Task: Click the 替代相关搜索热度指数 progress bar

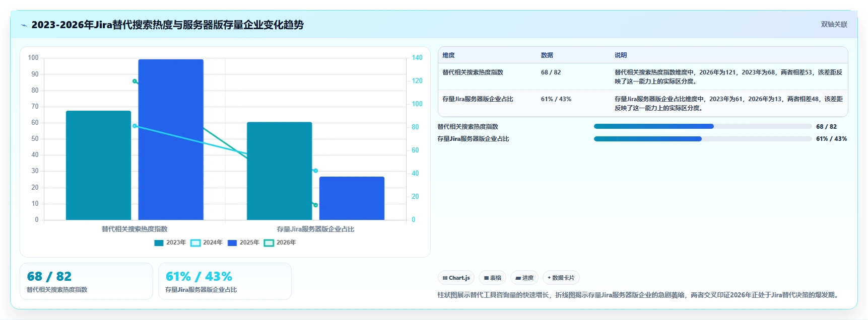Action: (x=703, y=126)
